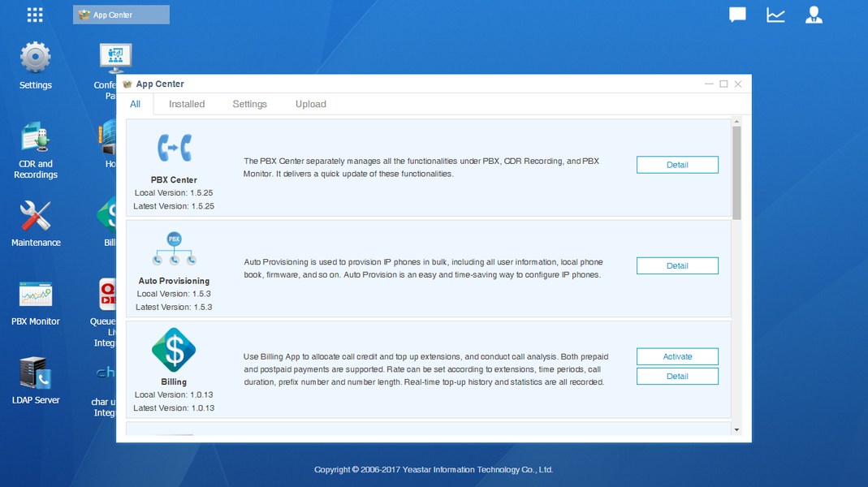868x487 pixels.
Task: Click App Center title bar package icon
Action: click(x=127, y=84)
